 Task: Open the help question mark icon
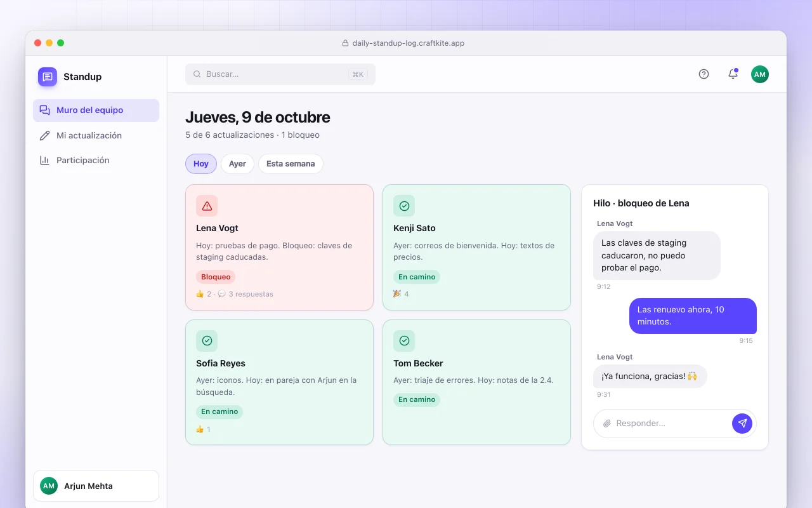point(704,74)
